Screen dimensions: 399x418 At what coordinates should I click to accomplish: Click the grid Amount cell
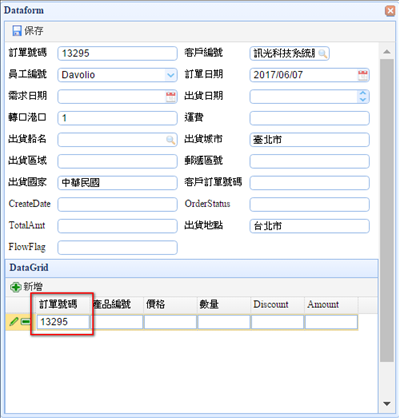coord(331,322)
